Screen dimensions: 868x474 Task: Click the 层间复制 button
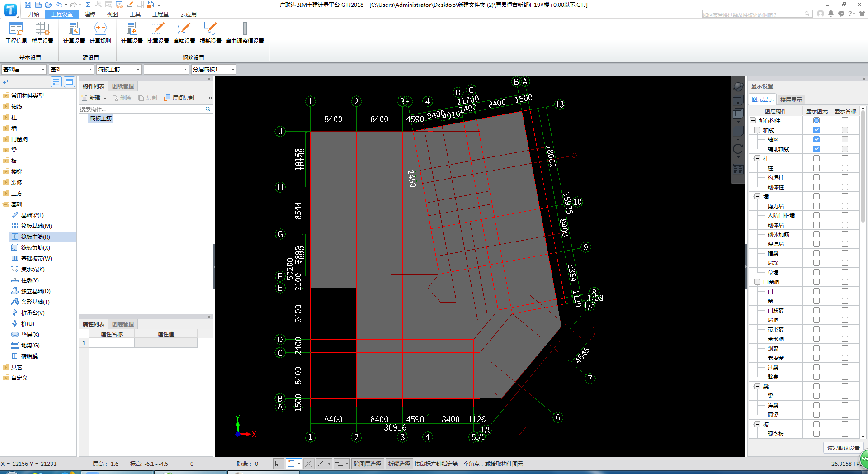click(x=179, y=98)
